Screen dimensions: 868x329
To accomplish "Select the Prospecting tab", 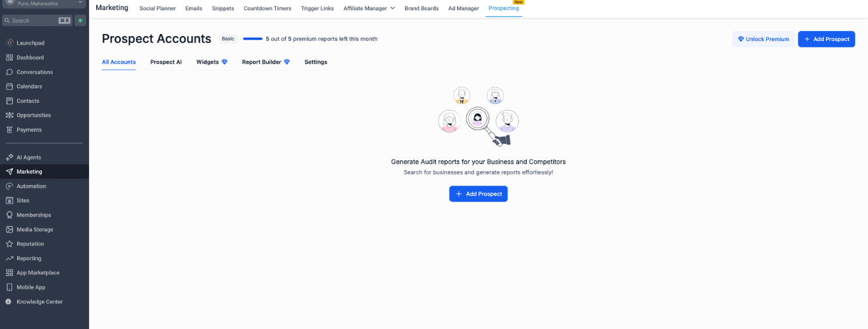I will pos(504,8).
